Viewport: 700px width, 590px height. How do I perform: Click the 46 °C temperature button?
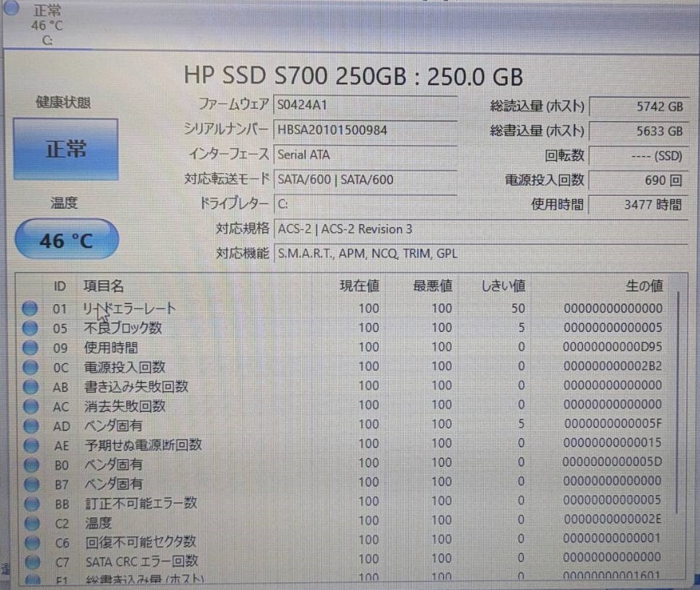(x=67, y=239)
